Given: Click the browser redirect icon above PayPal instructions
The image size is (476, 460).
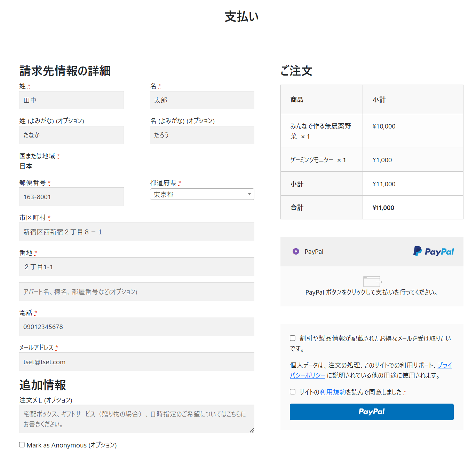Looking at the screenshot, I should coord(372,281).
